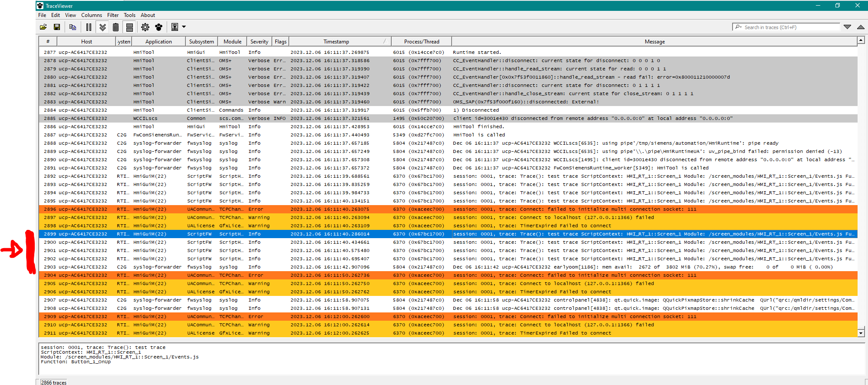Click the save floppy disk icon

click(x=57, y=27)
